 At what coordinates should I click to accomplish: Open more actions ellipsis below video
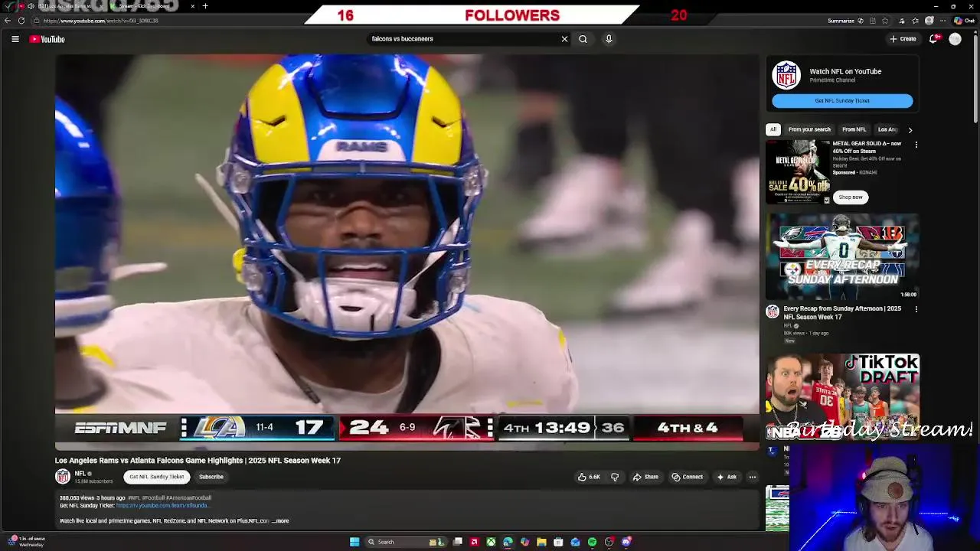[x=752, y=477]
